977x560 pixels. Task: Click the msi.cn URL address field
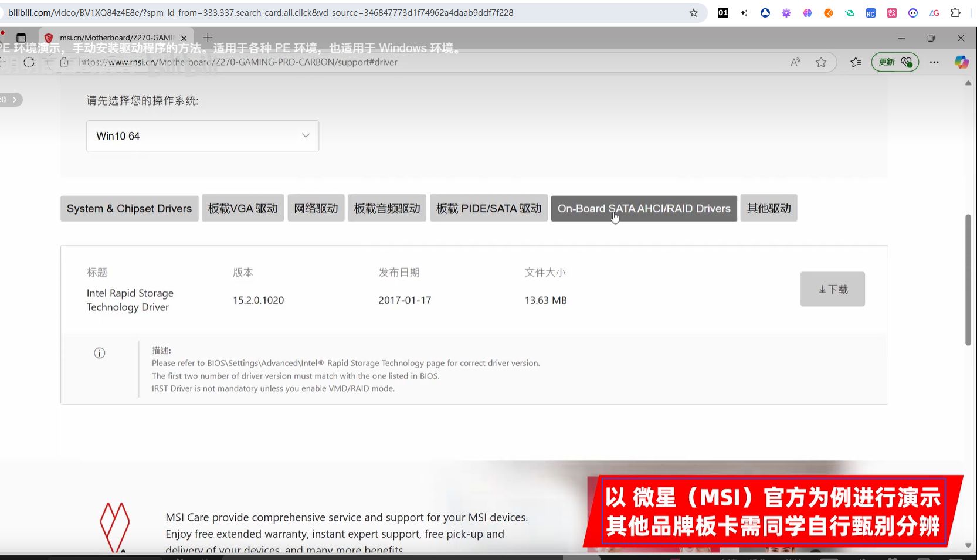238,62
